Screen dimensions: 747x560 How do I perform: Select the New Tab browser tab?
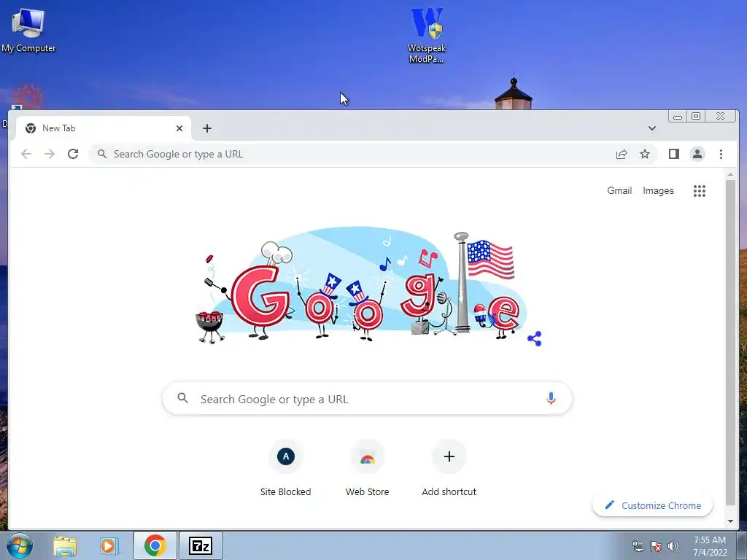pos(104,128)
